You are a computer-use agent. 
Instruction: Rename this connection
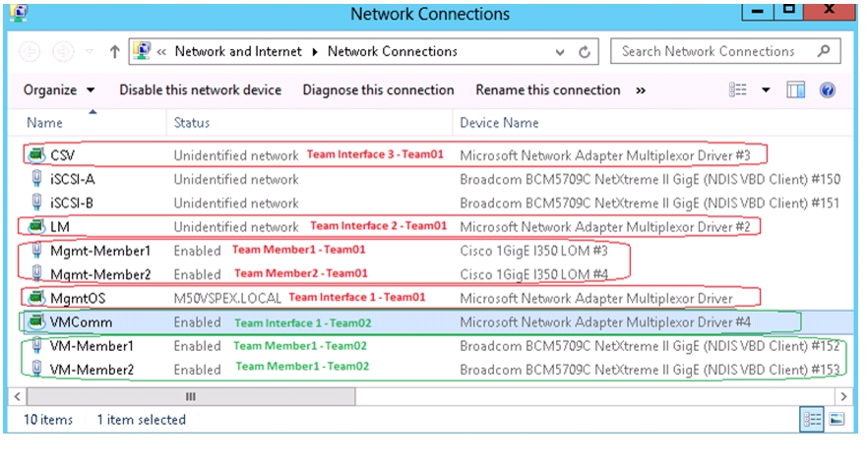click(x=547, y=89)
